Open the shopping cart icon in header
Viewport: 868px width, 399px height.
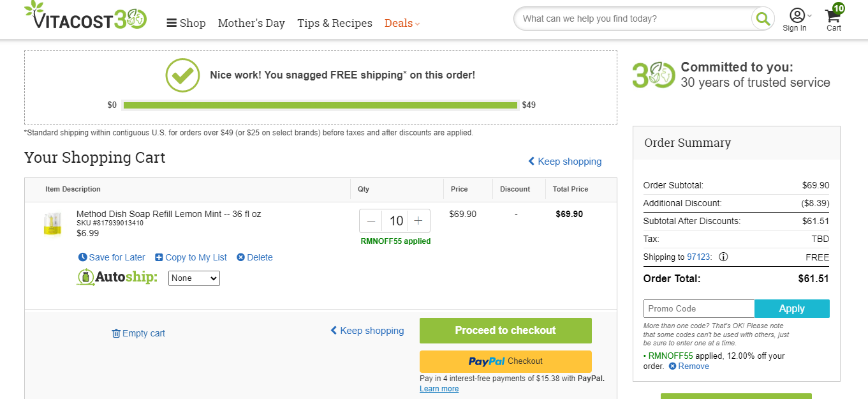tap(834, 18)
